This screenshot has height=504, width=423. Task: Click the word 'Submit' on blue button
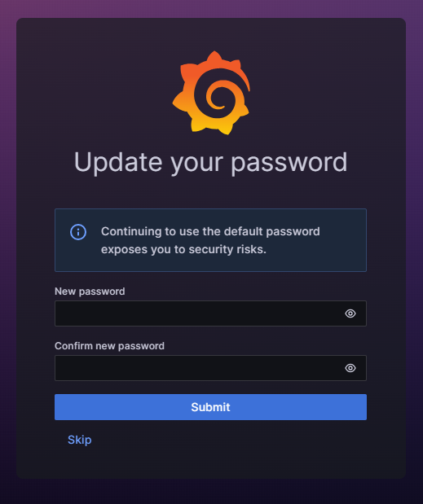click(x=210, y=407)
